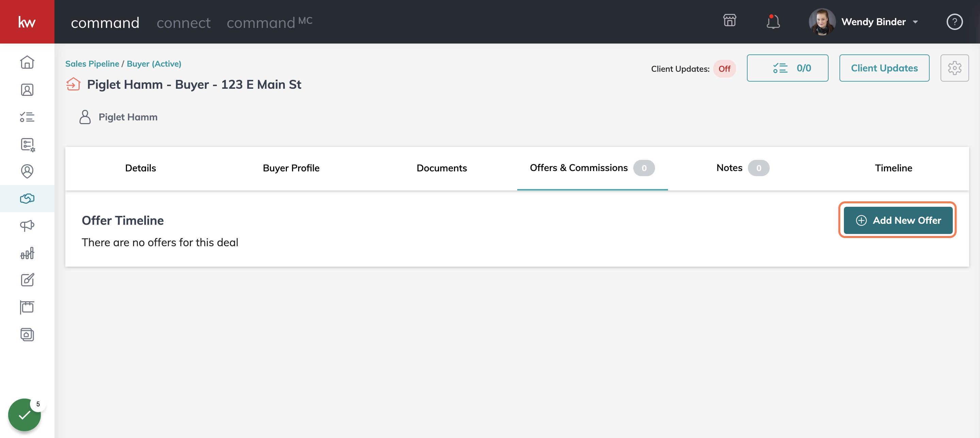Open the megaphone Campaigns sidebar icon
980x438 pixels.
click(x=27, y=225)
